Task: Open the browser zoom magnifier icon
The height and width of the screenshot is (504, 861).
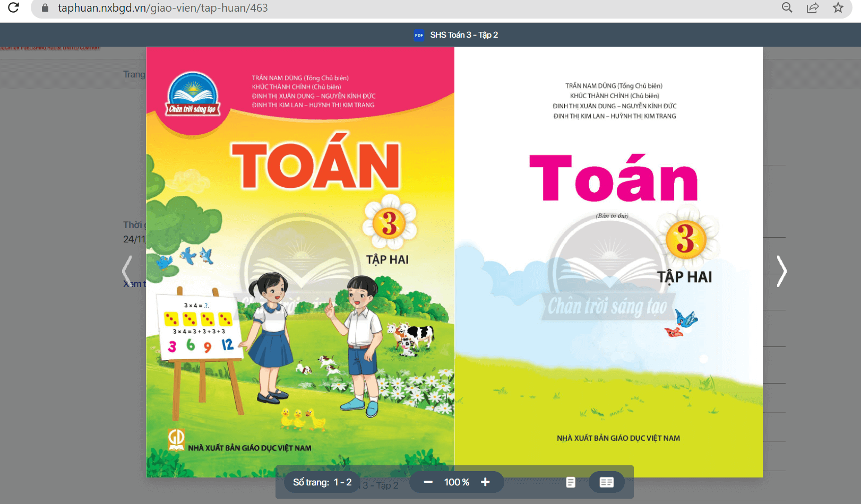Action: click(787, 7)
